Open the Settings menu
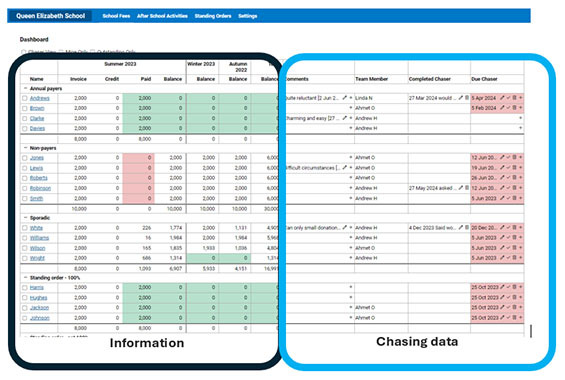The width and height of the screenshot is (565, 380). pyautogui.click(x=248, y=16)
